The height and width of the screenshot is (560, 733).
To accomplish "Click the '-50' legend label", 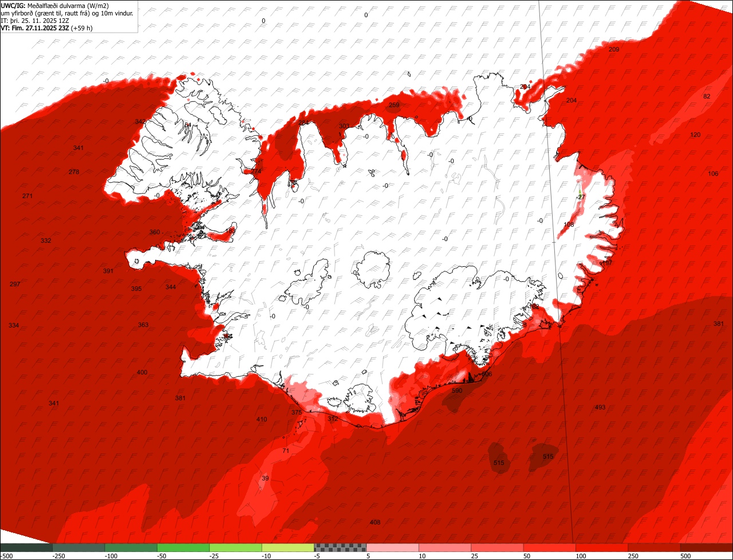I will [162, 556].
